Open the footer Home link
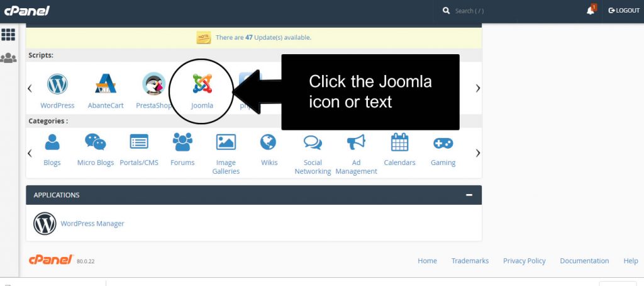 (427, 261)
